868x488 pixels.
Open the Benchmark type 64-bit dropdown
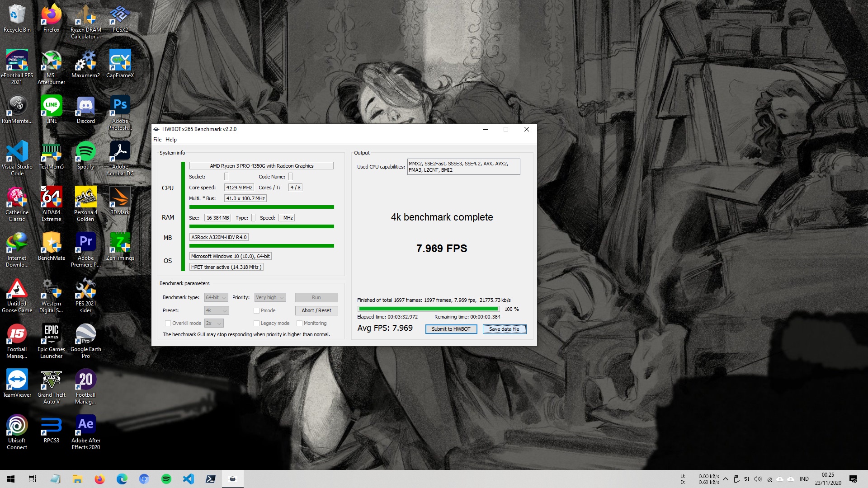(x=216, y=298)
